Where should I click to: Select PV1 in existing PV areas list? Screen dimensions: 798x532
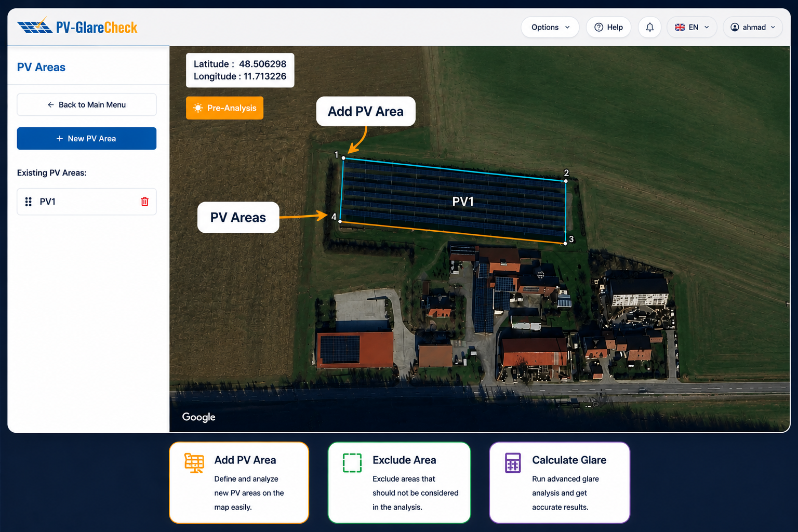click(87, 202)
